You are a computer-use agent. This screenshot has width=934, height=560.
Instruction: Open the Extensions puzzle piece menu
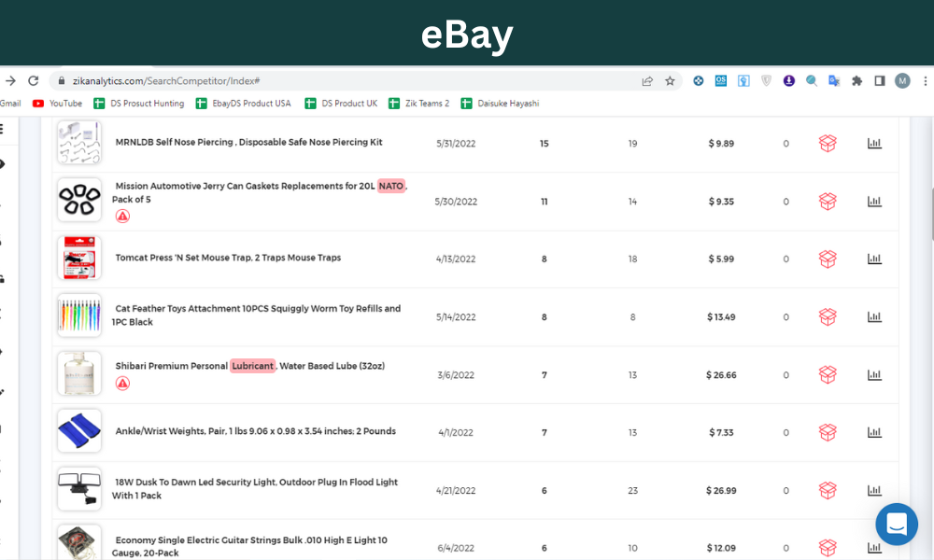pyautogui.click(x=856, y=81)
